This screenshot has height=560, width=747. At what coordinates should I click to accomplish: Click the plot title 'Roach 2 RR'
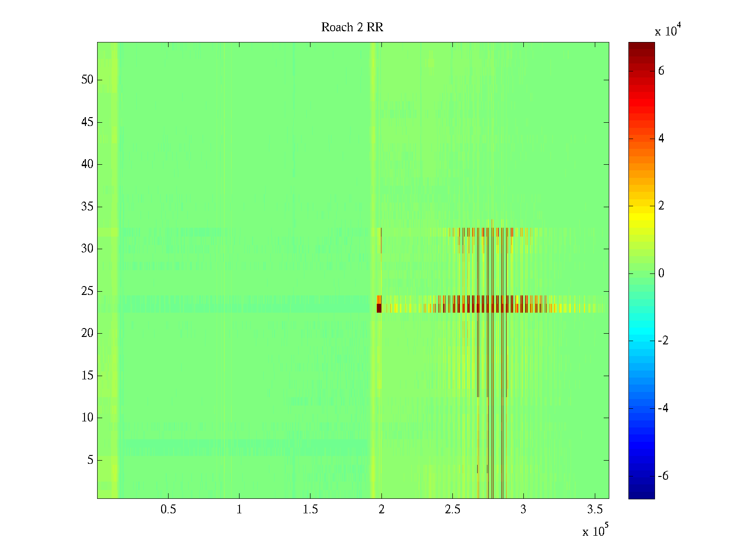[x=352, y=28]
